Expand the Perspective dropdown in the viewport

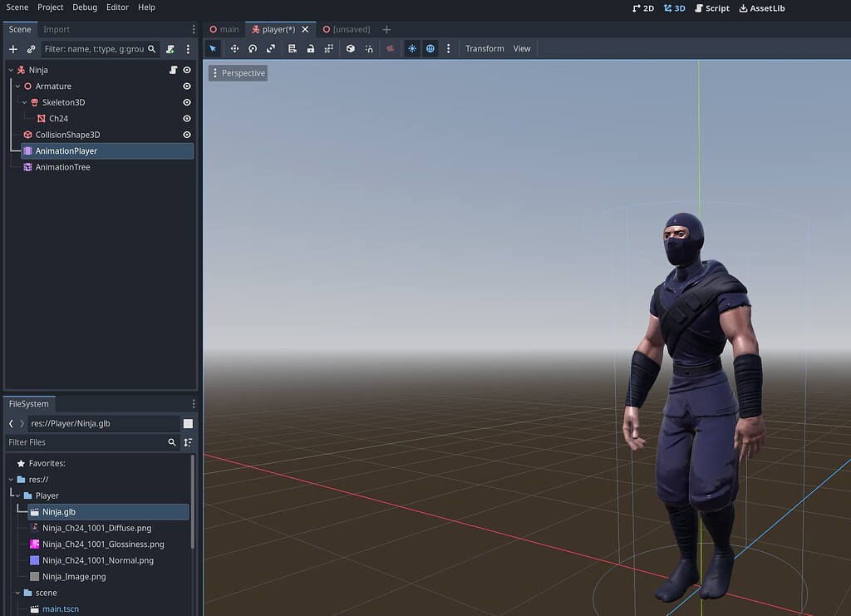(239, 72)
